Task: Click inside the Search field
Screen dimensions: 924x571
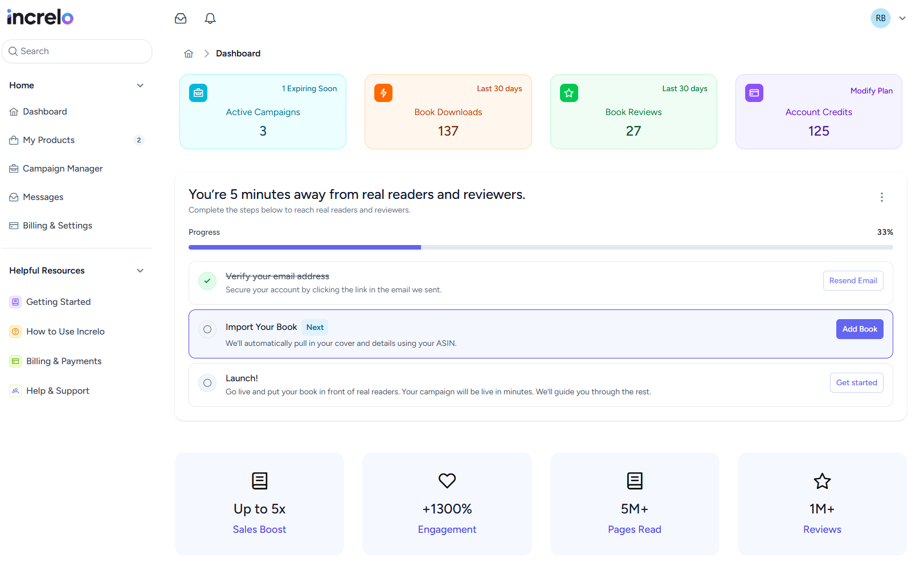Action: click(x=77, y=51)
